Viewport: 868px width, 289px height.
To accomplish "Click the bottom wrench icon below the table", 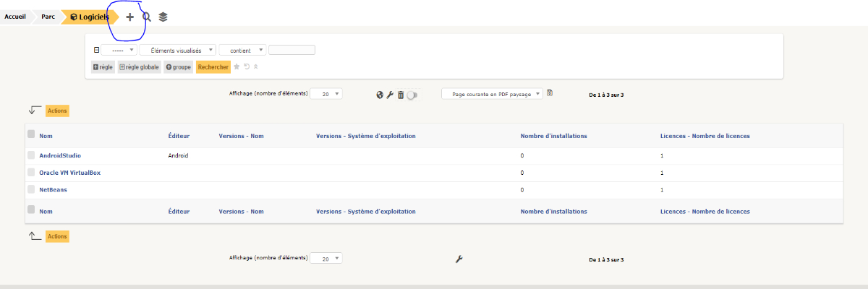I will 459,259.
